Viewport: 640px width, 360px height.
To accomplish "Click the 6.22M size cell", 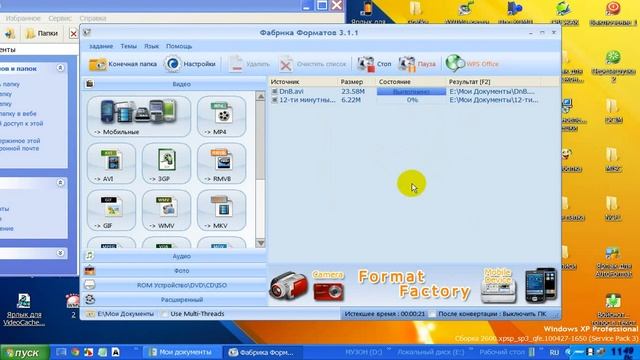I will [x=351, y=100].
